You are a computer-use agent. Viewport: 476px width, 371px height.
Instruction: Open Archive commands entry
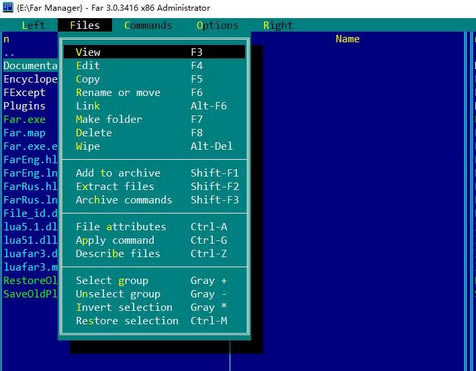pyautogui.click(x=154, y=200)
